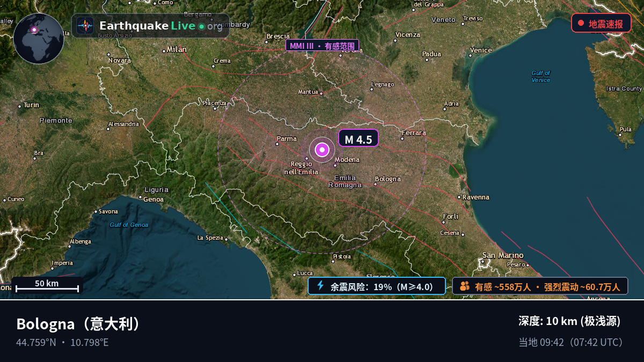The width and height of the screenshot is (644, 362).
Task: Click the magenta epicenter marker
Action: (322, 150)
